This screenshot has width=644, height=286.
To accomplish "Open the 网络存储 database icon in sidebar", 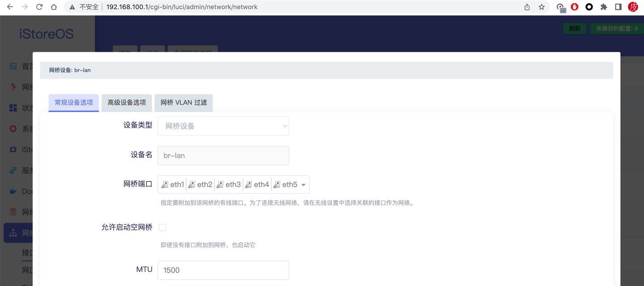I will coord(13,211).
